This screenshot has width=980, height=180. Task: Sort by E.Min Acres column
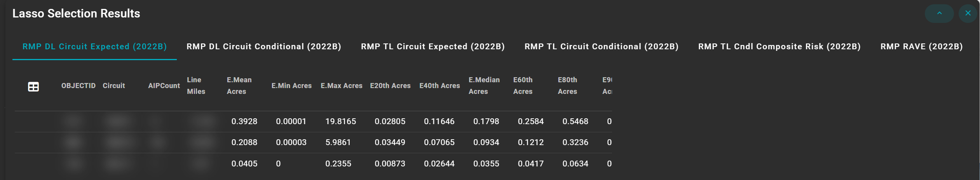pyautogui.click(x=291, y=86)
